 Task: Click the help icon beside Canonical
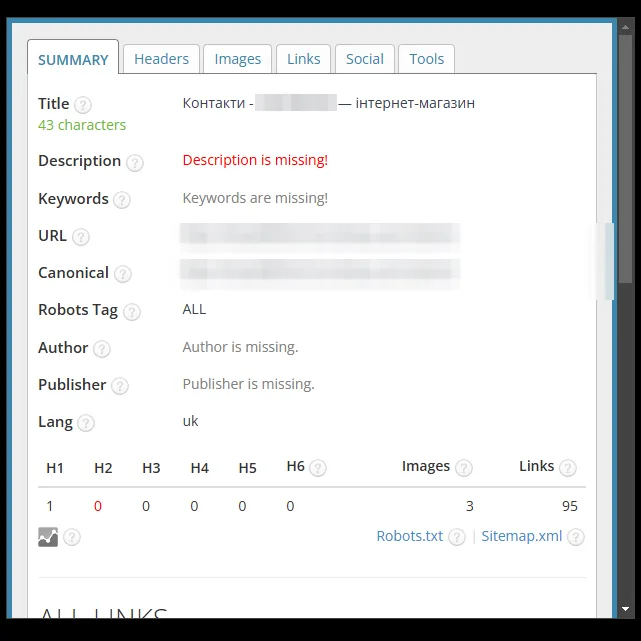123,274
